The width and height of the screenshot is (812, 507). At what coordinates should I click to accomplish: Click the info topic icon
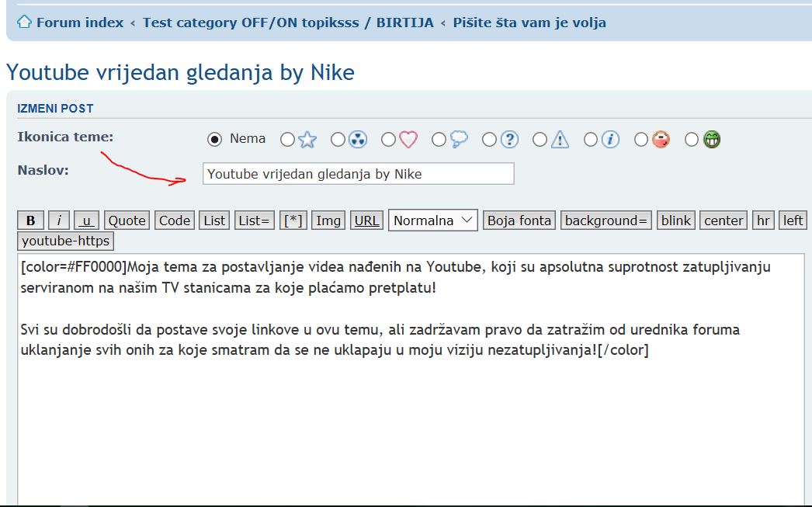click(x=610, y=140)
